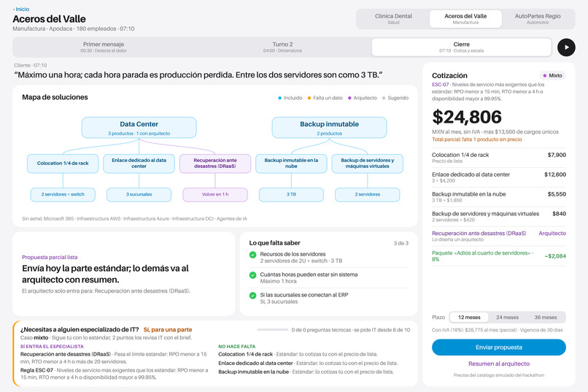588x392 pixels.
Task: Click the Backup de servidores $840 quote line
Action: click(x=499, y=217)
